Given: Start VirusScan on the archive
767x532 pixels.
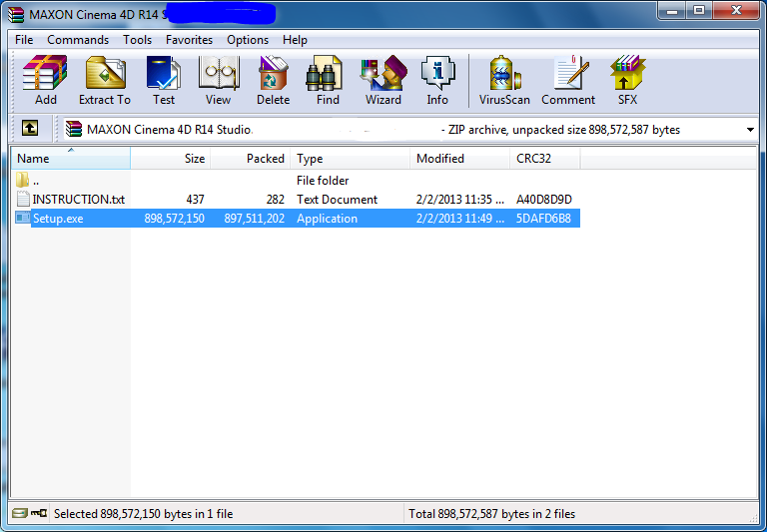Looking at the screenshot, I should tap(505, 73).
